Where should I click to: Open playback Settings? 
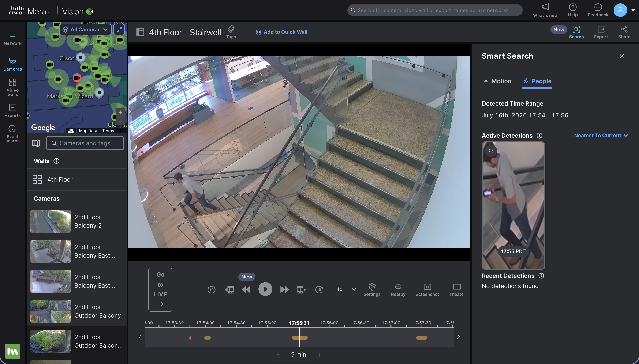point(372,289)
